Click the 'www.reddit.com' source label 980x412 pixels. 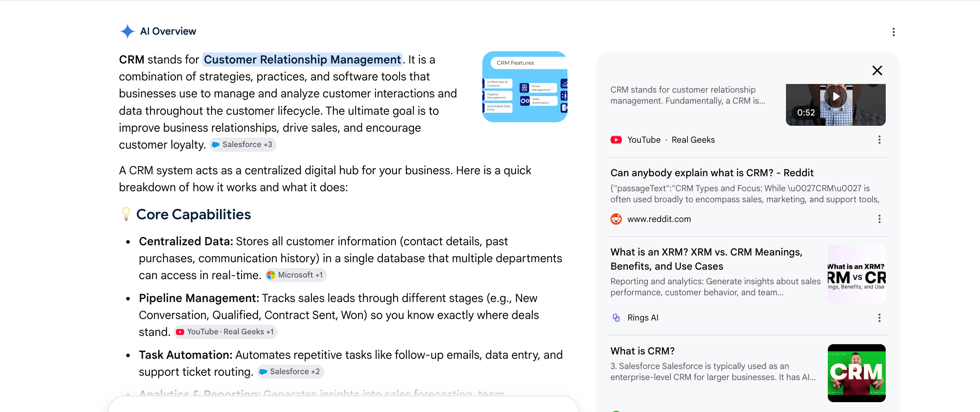tap(659, 219)
